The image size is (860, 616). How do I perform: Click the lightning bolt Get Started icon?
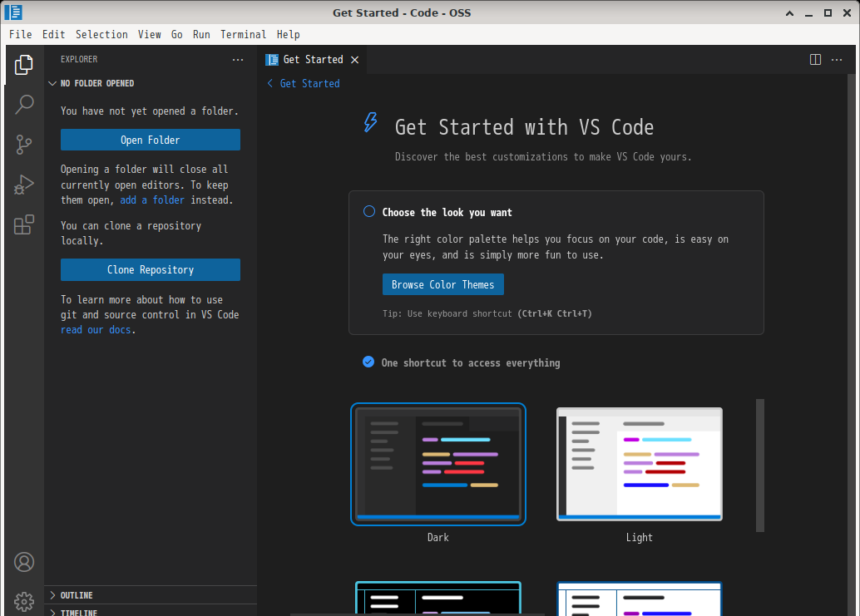coord(371,122)
